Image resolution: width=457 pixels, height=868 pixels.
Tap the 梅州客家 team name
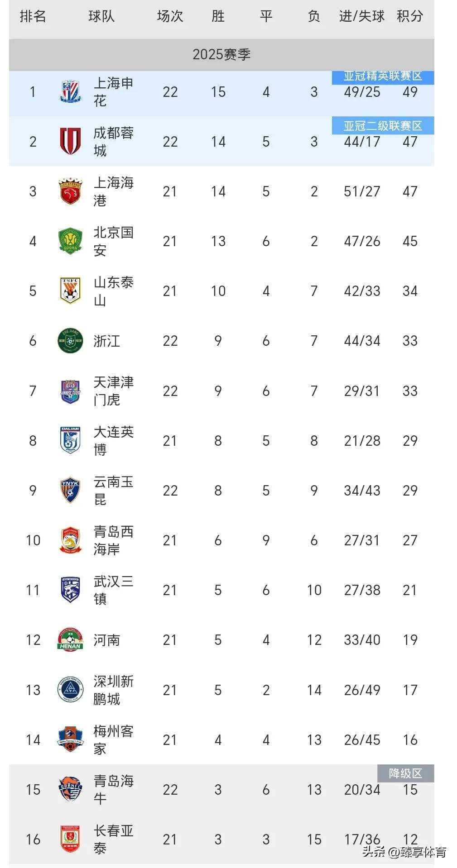click(x=113, y=739)
